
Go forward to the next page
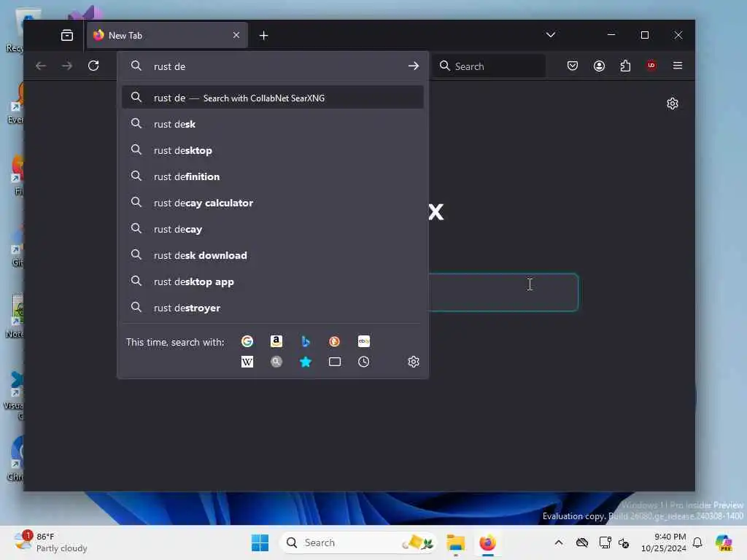click(x=67, y=66)
